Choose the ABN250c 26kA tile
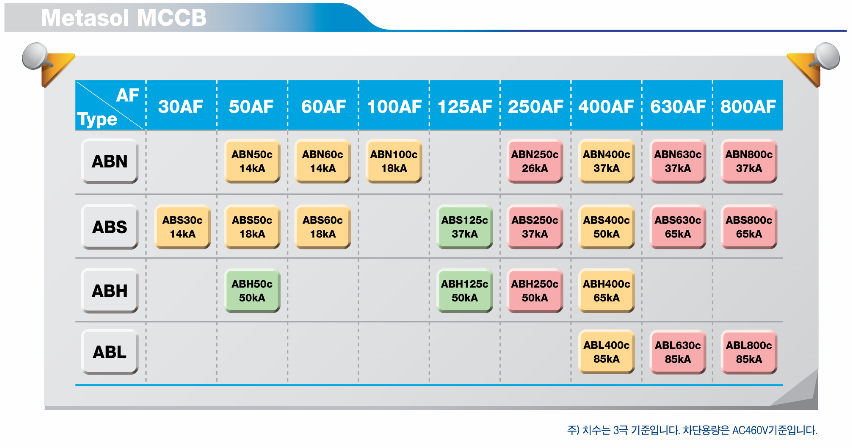 tap(535, 161)
